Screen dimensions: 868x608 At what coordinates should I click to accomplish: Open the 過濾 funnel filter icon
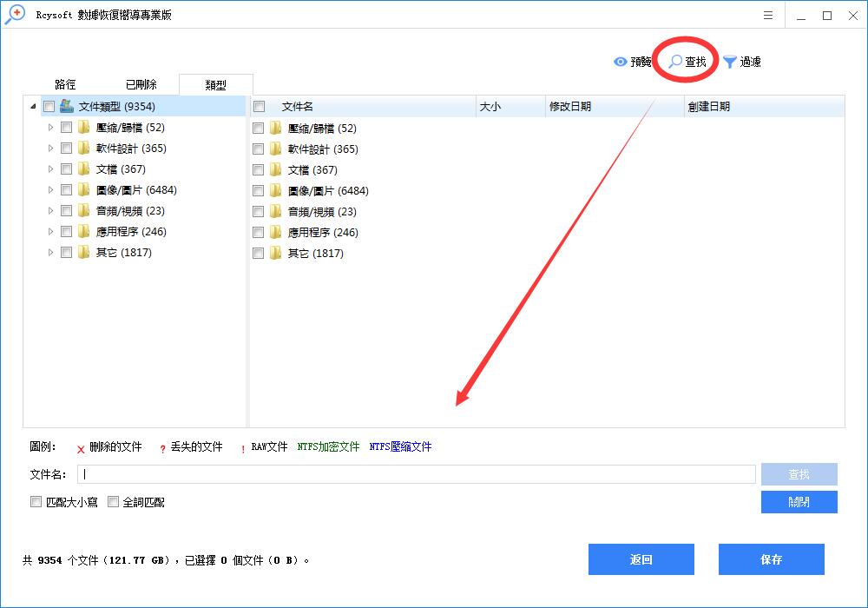[x=730, y=62]
